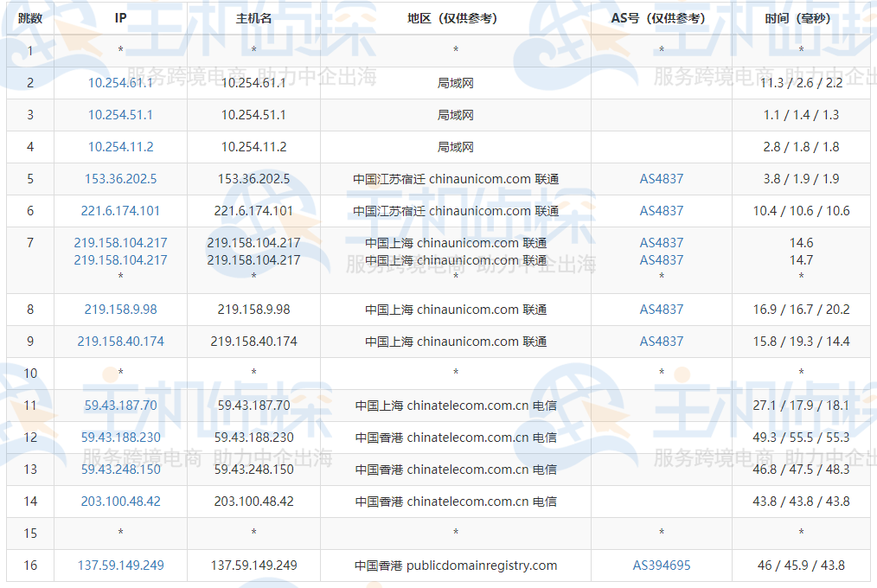
Task: Open the IP link 137.59.149.249
Action: (120, 566)
